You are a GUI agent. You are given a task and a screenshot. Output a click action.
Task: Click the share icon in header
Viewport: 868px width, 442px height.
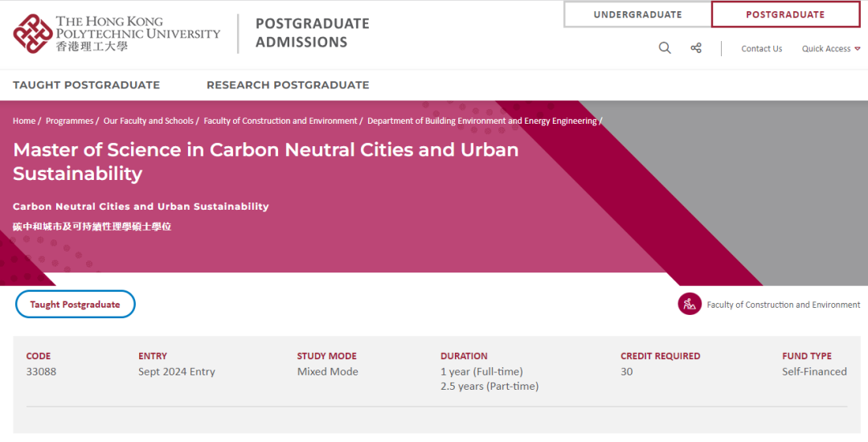(696, 48)
